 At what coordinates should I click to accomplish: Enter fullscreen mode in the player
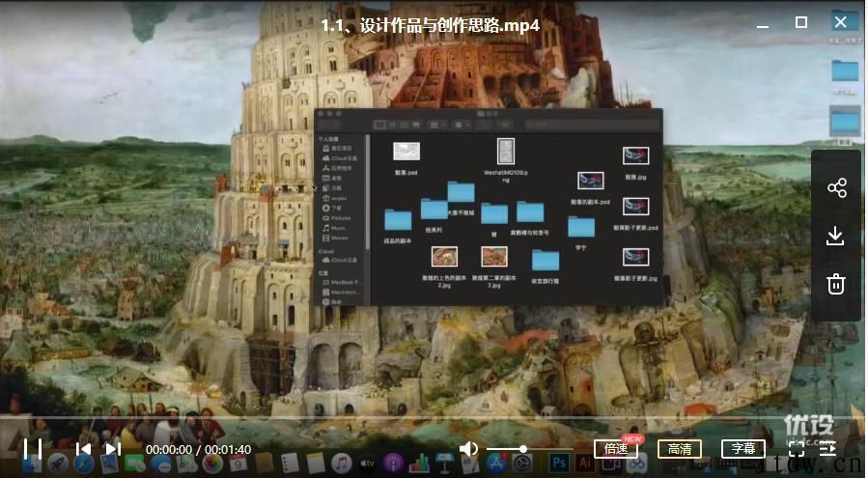(x=796, y=449)
